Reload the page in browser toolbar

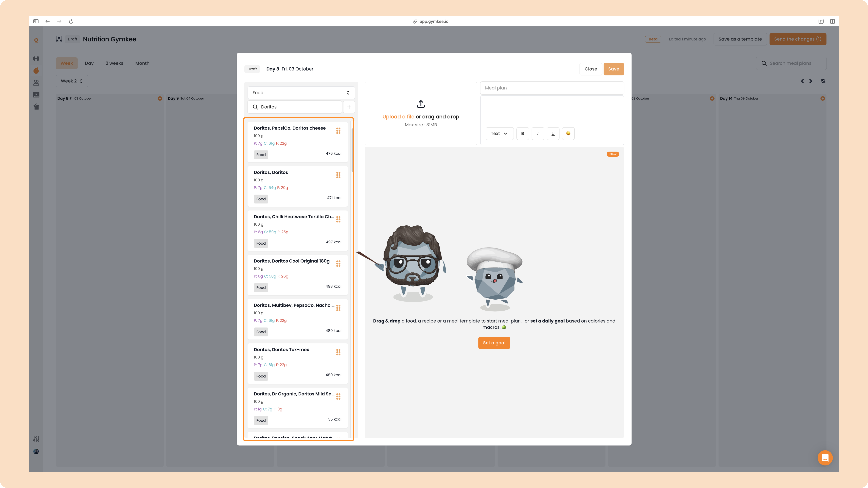(x=71, y=21)
